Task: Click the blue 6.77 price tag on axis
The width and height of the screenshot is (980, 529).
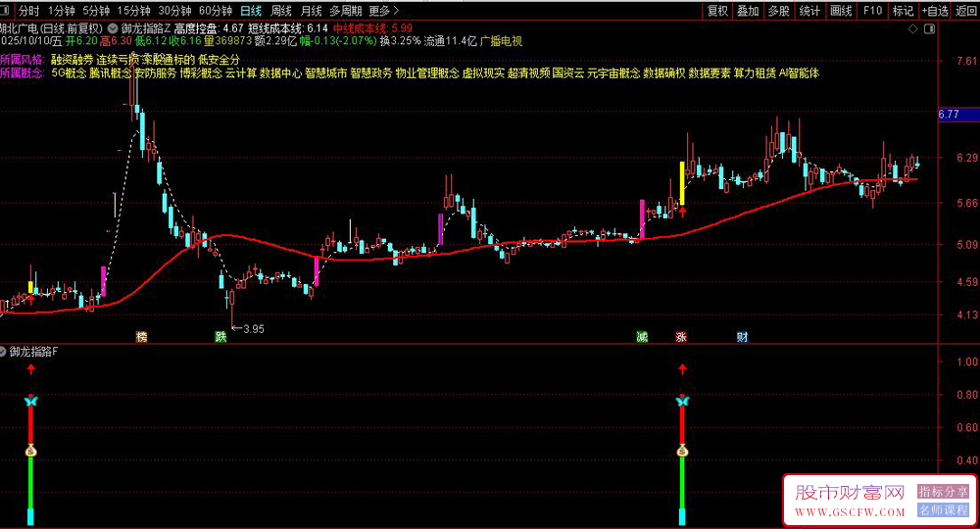Action: [958, 115]
